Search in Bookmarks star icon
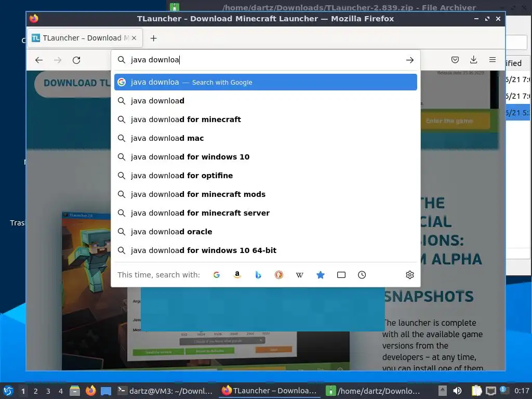This screenshot has height=399, width=532. pos(320,275)
